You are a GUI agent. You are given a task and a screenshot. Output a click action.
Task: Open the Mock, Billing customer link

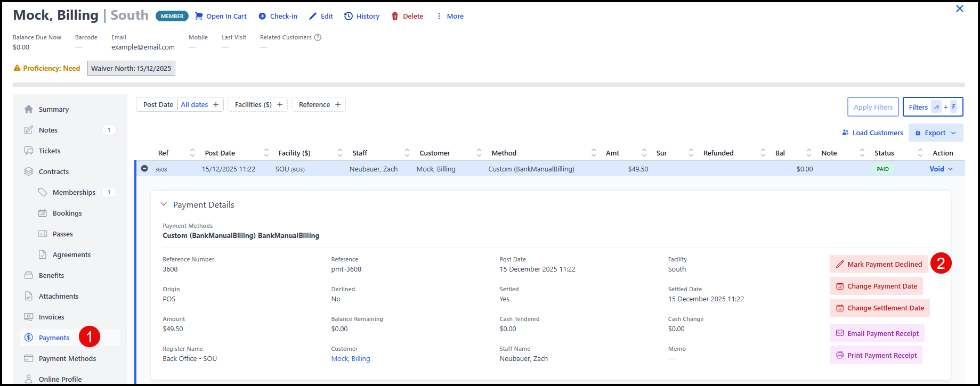point(350,358)
